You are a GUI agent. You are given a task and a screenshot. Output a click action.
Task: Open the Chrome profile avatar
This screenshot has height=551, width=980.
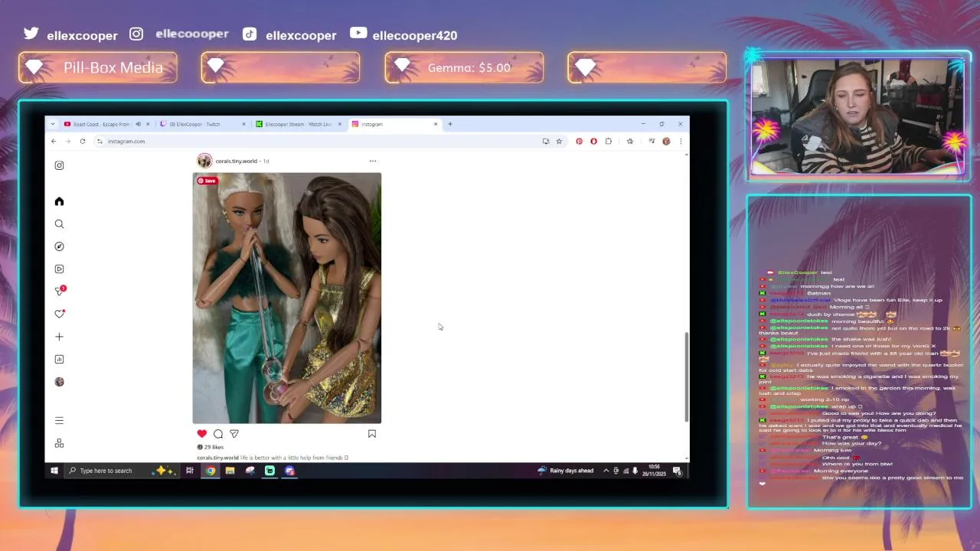666,141
